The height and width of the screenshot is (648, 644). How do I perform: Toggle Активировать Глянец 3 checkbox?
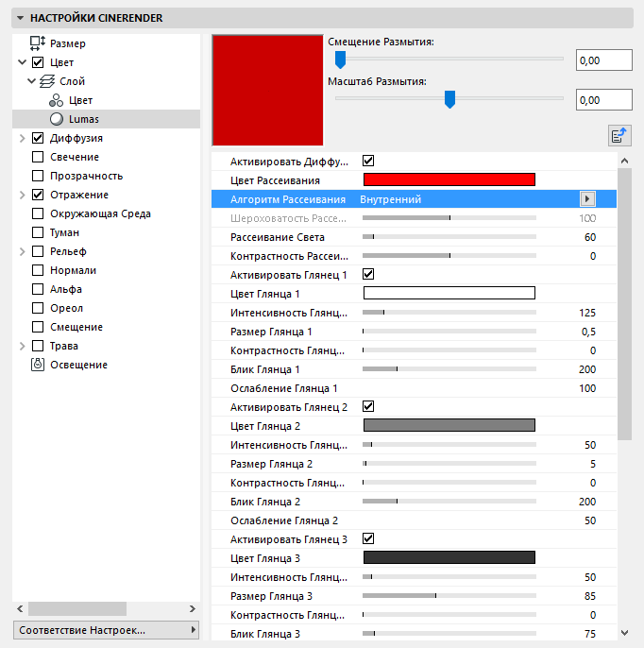coord(368,538)
